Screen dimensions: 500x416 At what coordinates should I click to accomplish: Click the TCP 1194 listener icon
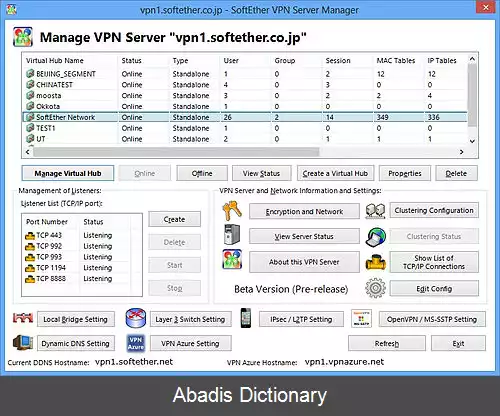coord(30,268)
